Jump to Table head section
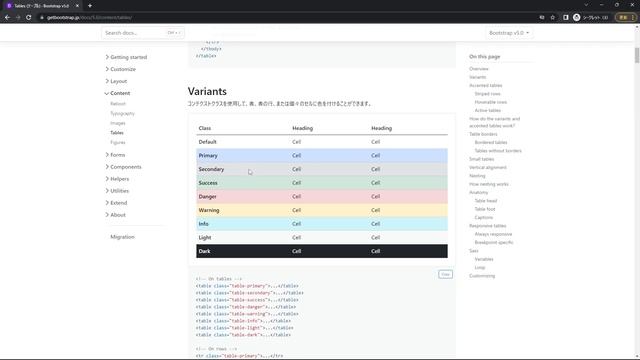 (x=486, y=201)
